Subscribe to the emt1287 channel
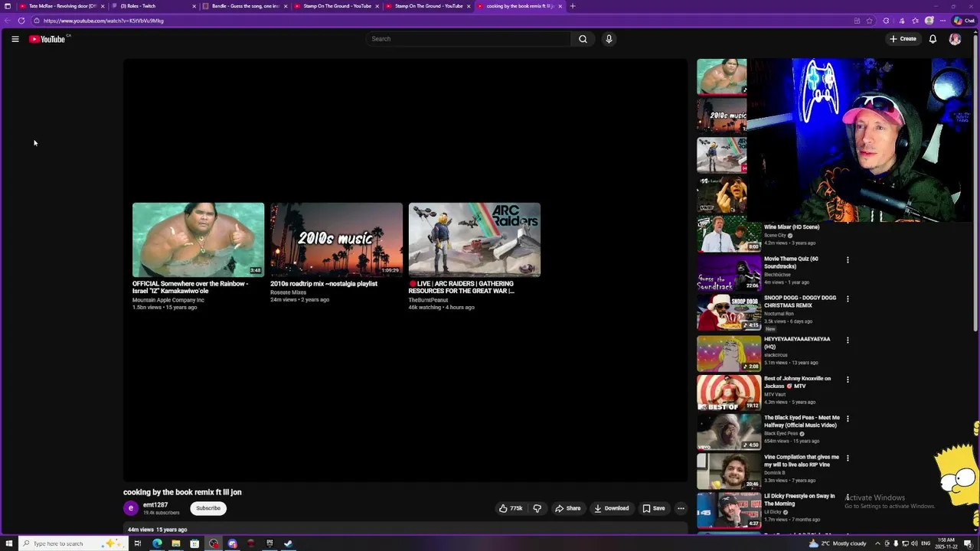 pyautogui.click(x=208, y=508)
